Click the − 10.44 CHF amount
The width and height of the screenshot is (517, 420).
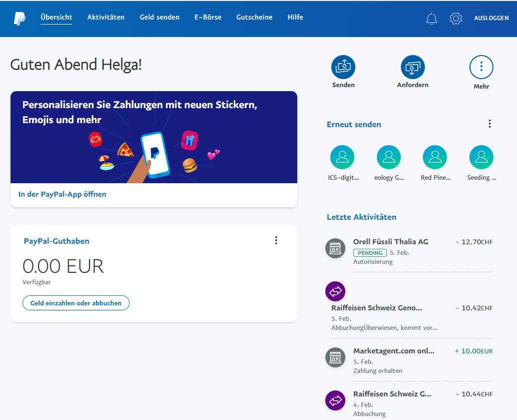[474, 394]
